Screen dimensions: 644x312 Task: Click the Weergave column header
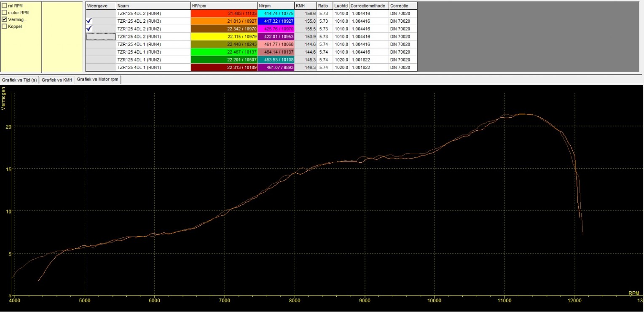tap(101, 6)
